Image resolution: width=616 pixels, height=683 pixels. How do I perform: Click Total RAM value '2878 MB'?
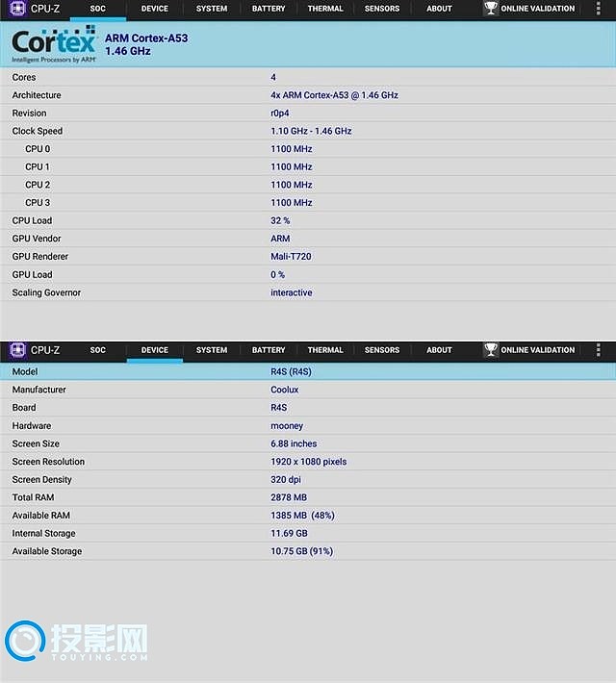pos(289,497)
